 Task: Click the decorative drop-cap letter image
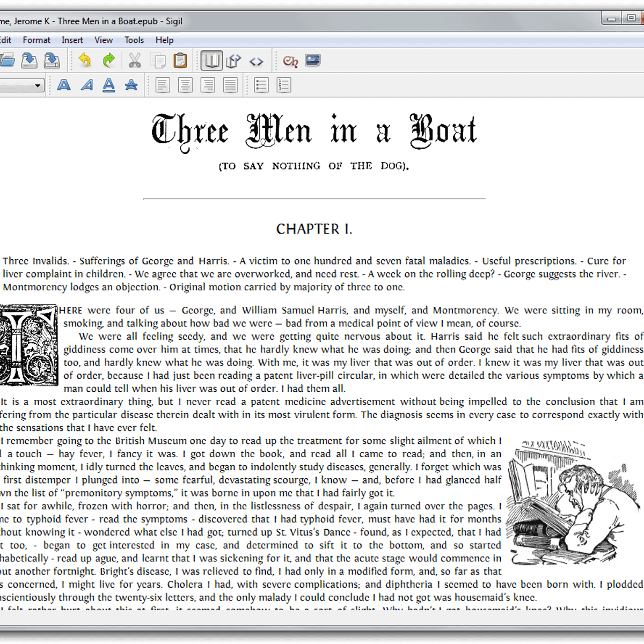tap(28, 345)
